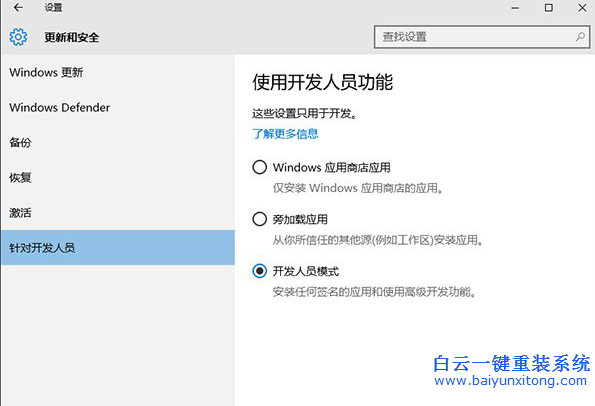
Task: Click description 仅安装 Windows 应用商店的应用。
Action: 357,188
